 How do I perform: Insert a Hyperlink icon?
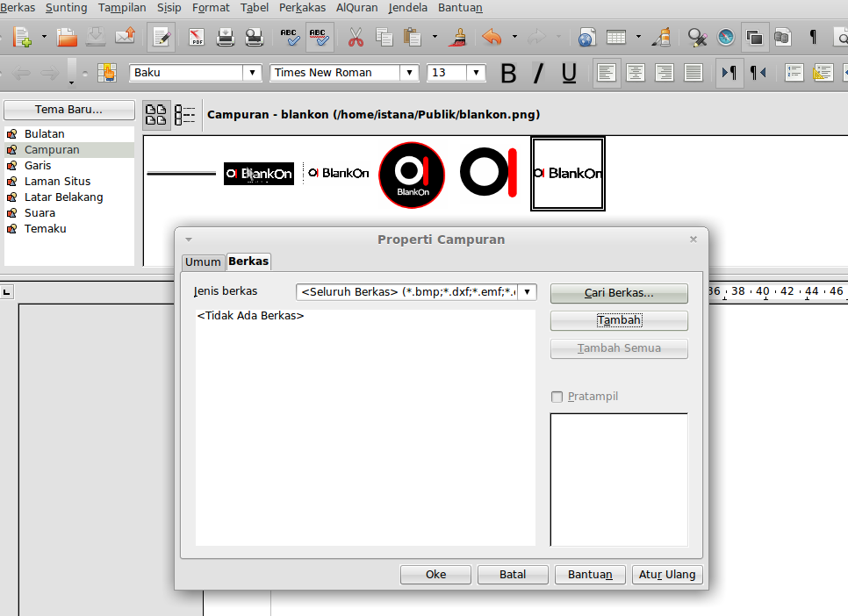(x=586, y=38)
